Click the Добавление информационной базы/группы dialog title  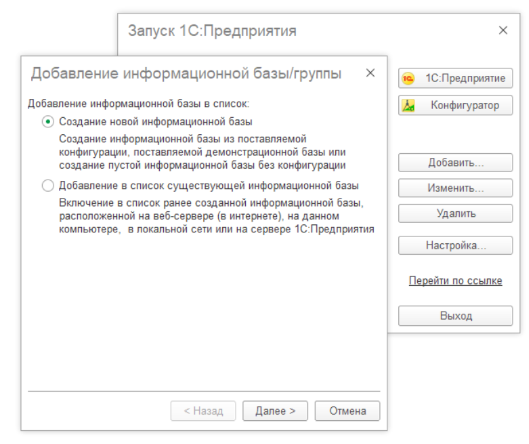coord(186,74)
